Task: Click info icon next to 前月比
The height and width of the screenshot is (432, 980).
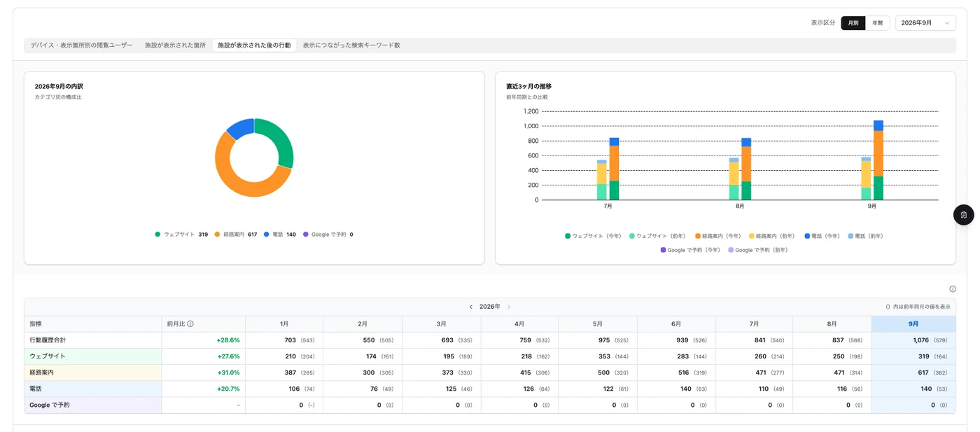Action: click(x=190, y=324)
